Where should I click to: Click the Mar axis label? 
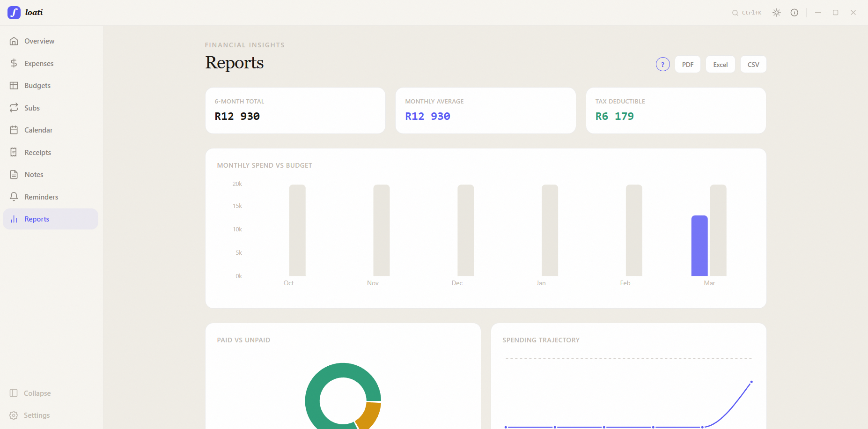point(709,283)
